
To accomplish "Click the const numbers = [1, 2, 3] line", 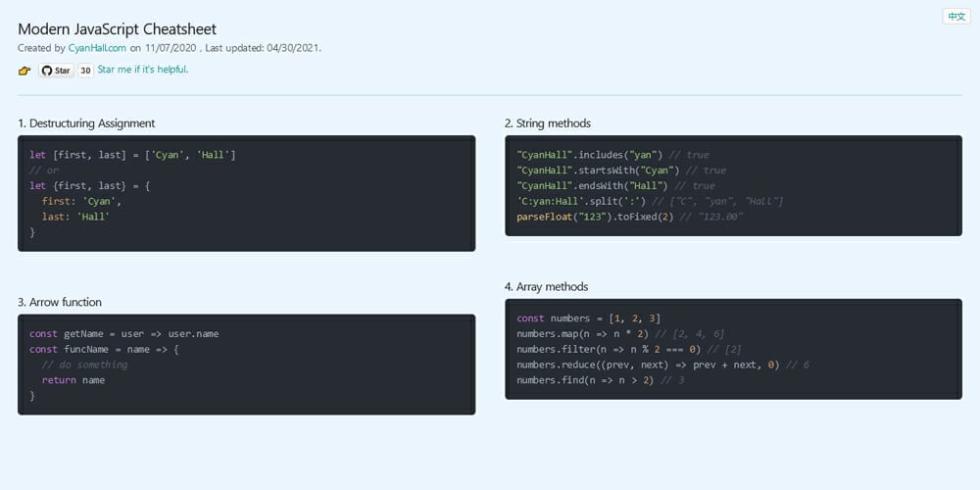I will tap(589, 318).
